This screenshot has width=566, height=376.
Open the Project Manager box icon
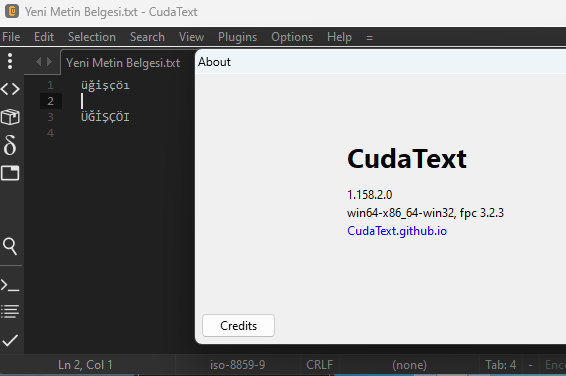tap(10, 117)
